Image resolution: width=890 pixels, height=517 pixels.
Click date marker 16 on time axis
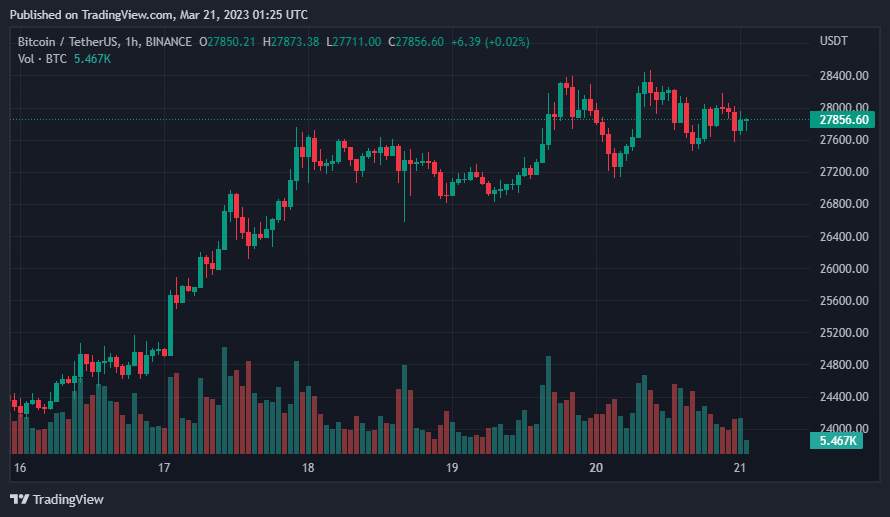pos(20,468)
